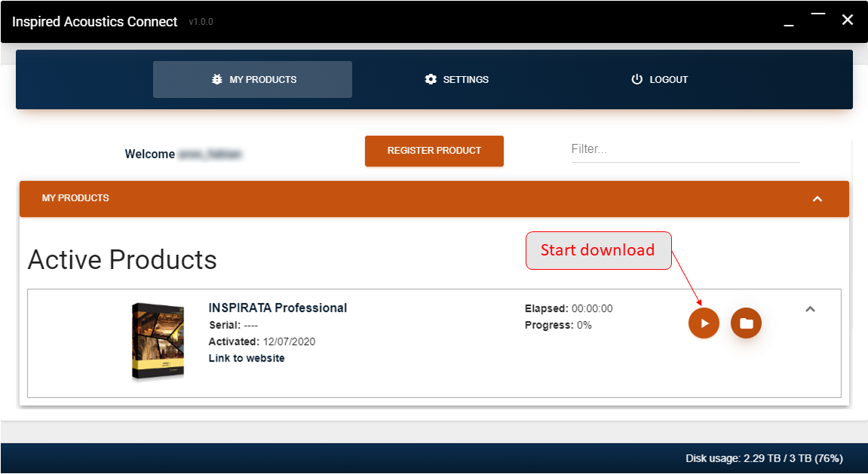Click the bug icon beside MY PRODUCTS
Viewport: 868px width, 474px height.
click(x=217, y=80)
